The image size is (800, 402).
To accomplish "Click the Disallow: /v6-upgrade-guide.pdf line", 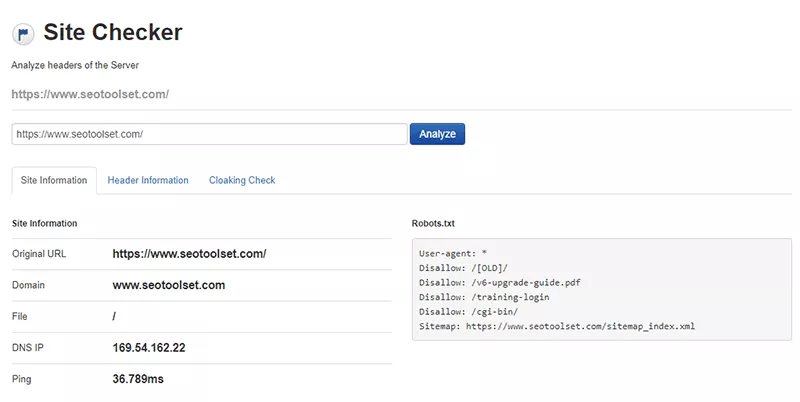I will tap(500, 282).
